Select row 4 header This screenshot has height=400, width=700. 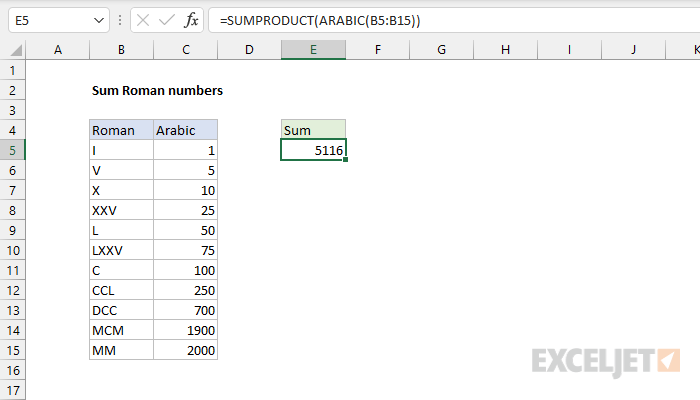[x=12, y=130]
